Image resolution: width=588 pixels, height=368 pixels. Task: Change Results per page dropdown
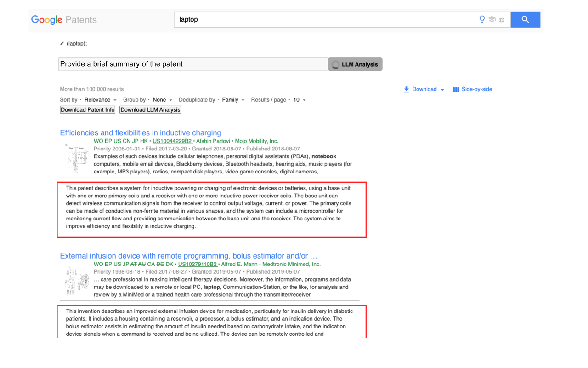[x=300, y=100]
